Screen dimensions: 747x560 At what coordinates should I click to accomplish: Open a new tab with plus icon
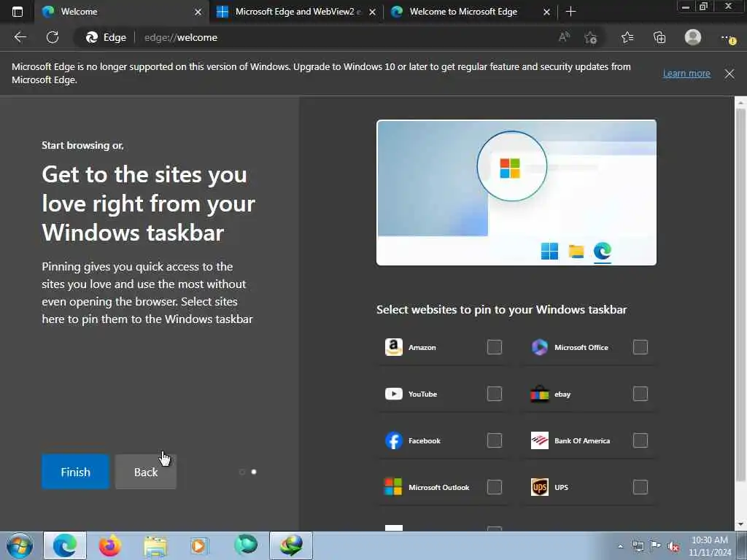[570, 12]
